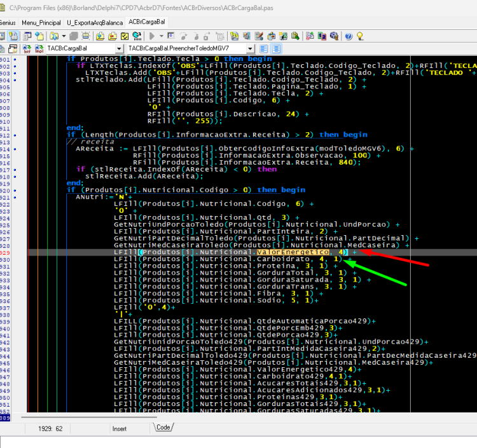477x448 pixels.
Task: Click the eraser document icon
Action: (x=310, y=36)
